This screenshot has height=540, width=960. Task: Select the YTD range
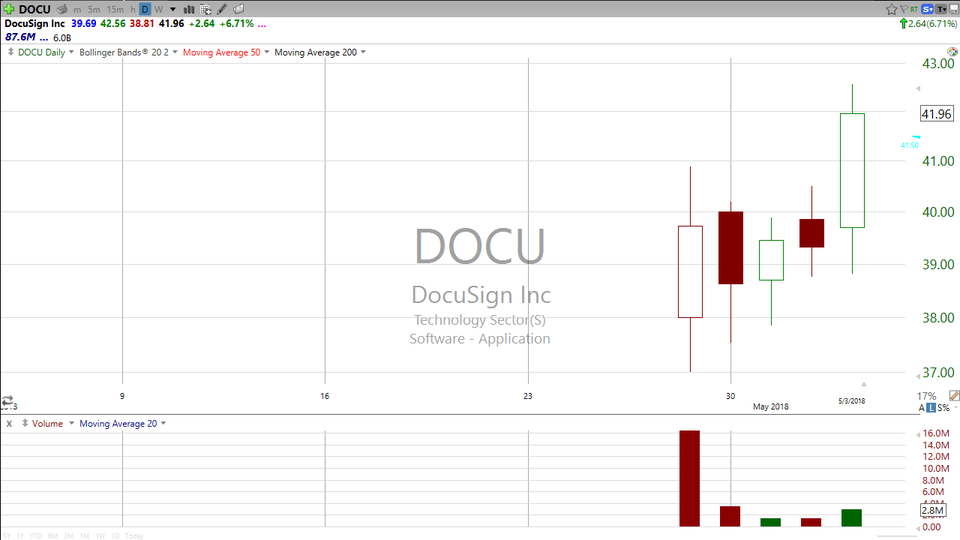click(x=36, y=536)
